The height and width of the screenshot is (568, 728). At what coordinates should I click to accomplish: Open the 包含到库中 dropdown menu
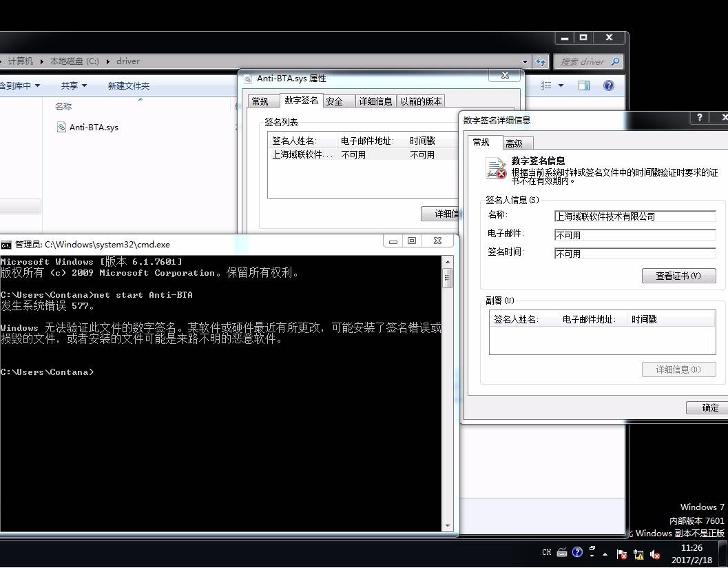pos(19,85)
